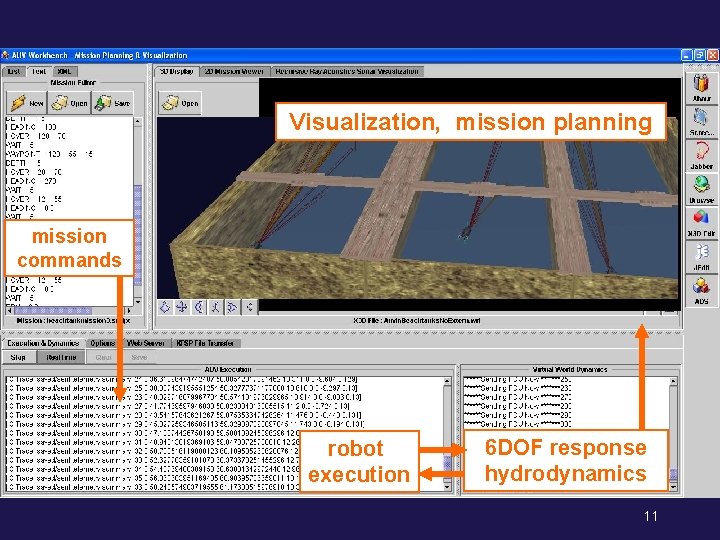Image resolution: width=720 pixels, height=540 pixels.
Task: Click the mission editor scrollbar up arrow
Action: click(138, 122)
